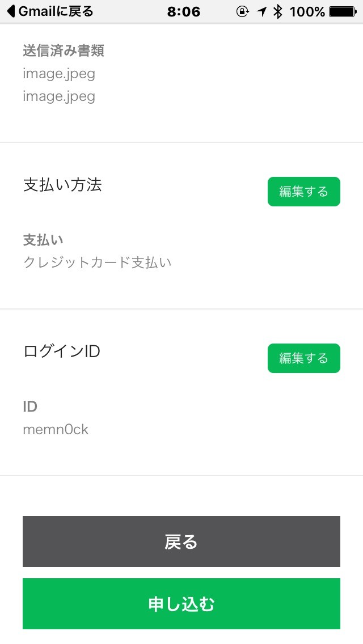Open the second image.jpeg document

click(59, 96)
